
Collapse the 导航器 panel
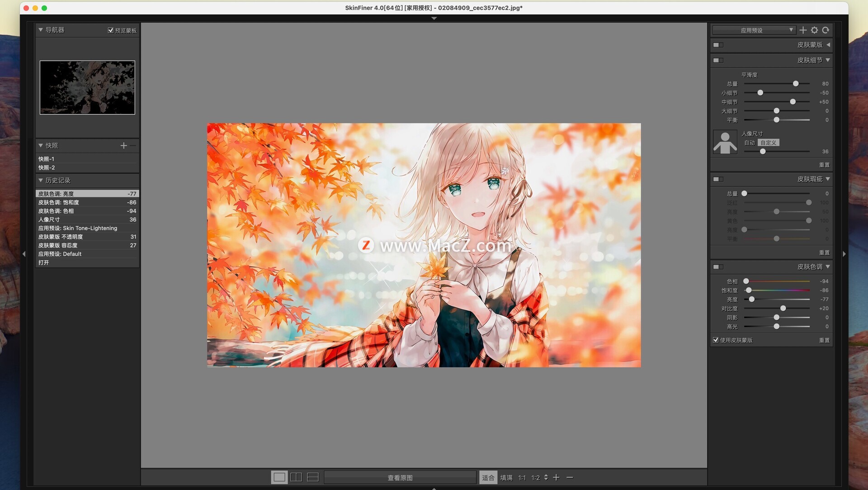click(x=41, y=30)
